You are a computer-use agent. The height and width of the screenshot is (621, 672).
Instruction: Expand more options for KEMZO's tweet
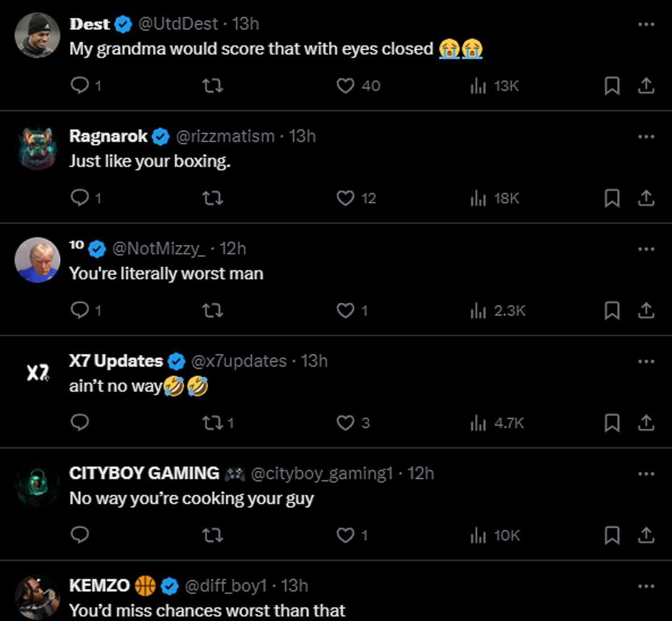click(646, 586)
